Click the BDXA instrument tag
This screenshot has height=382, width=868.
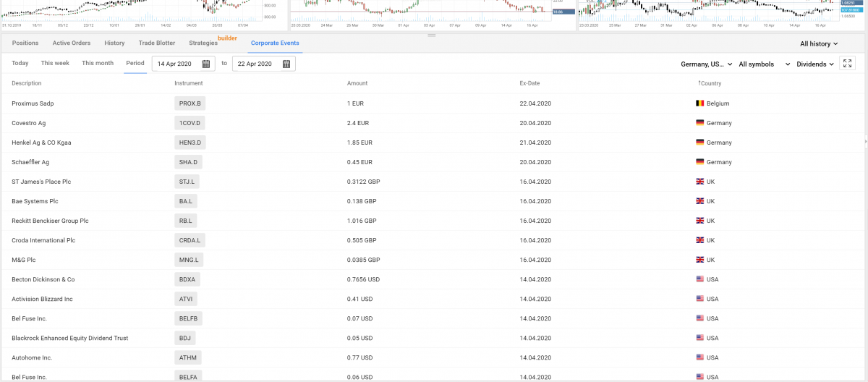[x=187, y=279]
